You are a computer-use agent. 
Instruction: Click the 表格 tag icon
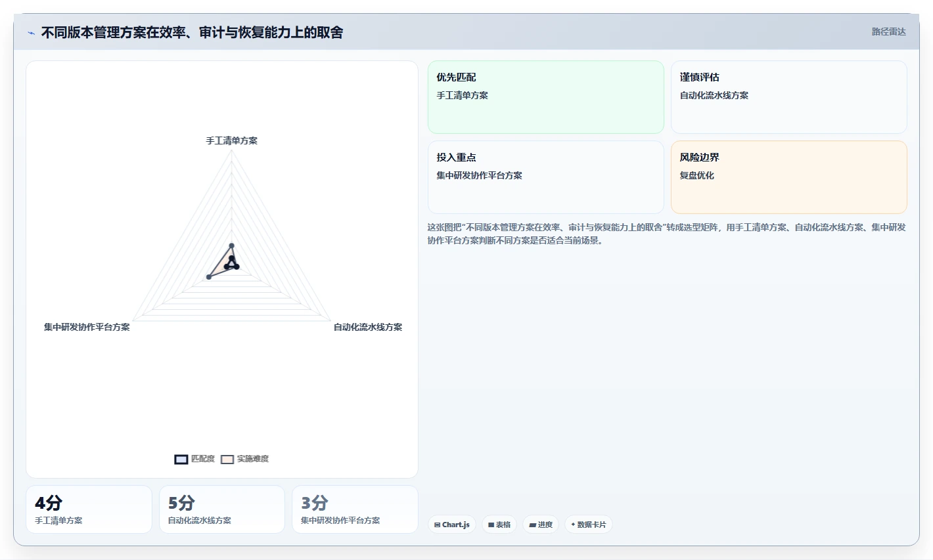click(x=491, y=525)
